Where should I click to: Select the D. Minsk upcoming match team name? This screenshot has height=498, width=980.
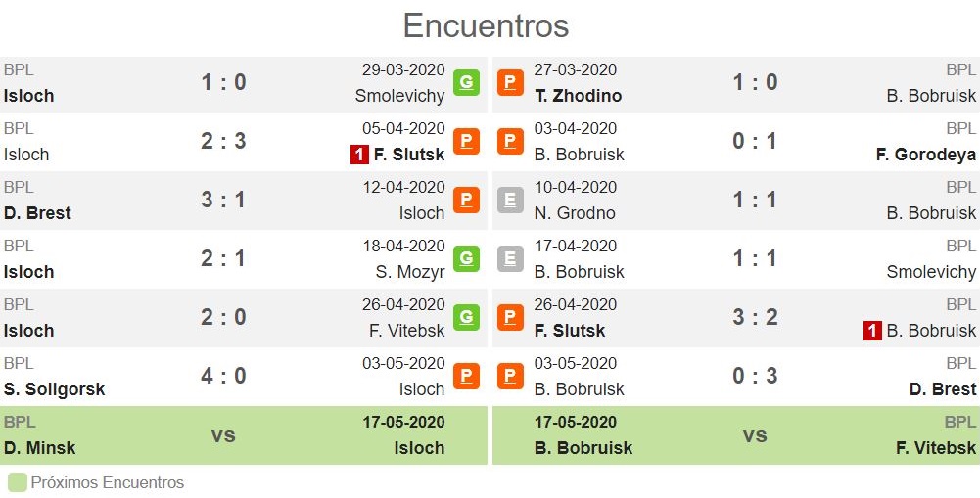coord(39,448)
